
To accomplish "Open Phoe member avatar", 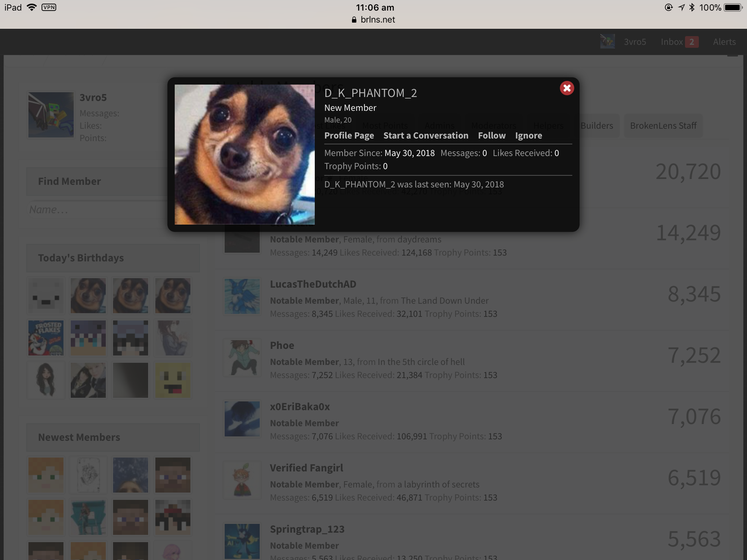I will pos(242,358).
